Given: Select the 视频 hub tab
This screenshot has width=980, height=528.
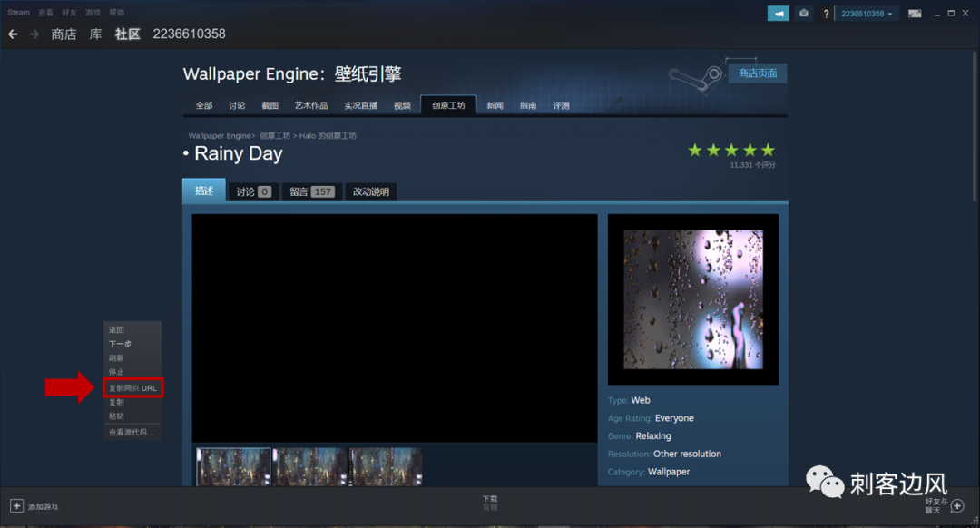Looking at the screenshot, I should (x=403, y=105).
